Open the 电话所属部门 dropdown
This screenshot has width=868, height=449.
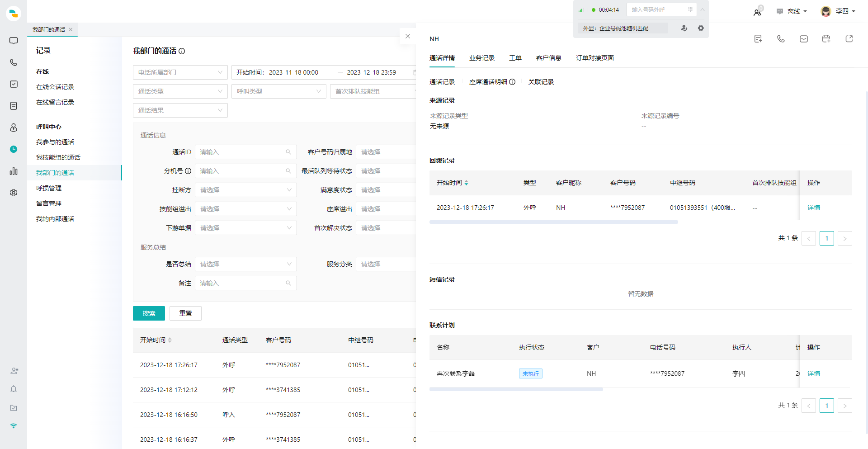tap(180, 72)
